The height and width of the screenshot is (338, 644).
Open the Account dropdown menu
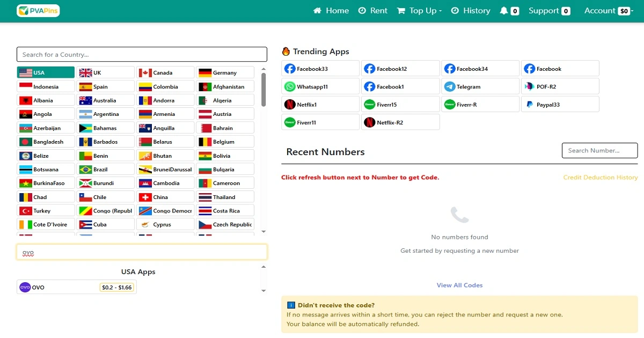click(x=608, y=11)
